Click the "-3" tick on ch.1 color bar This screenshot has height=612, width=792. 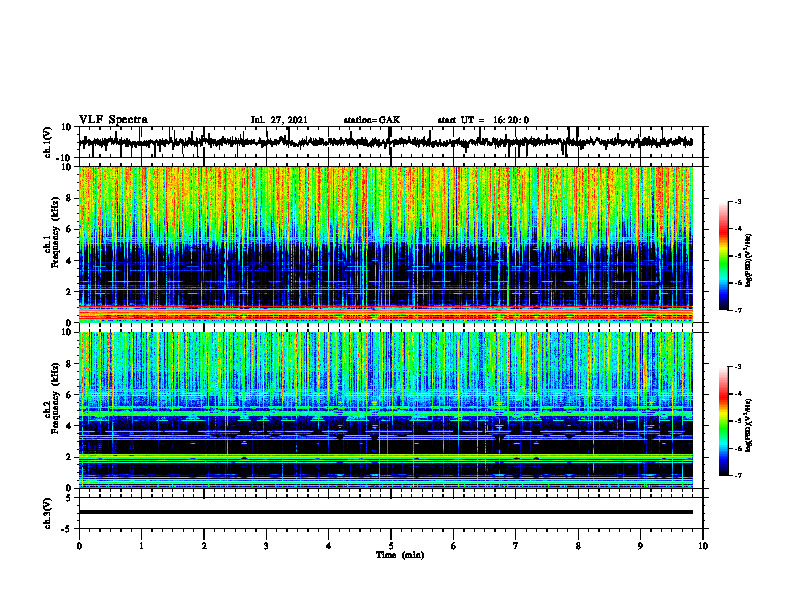pos(737,202)
